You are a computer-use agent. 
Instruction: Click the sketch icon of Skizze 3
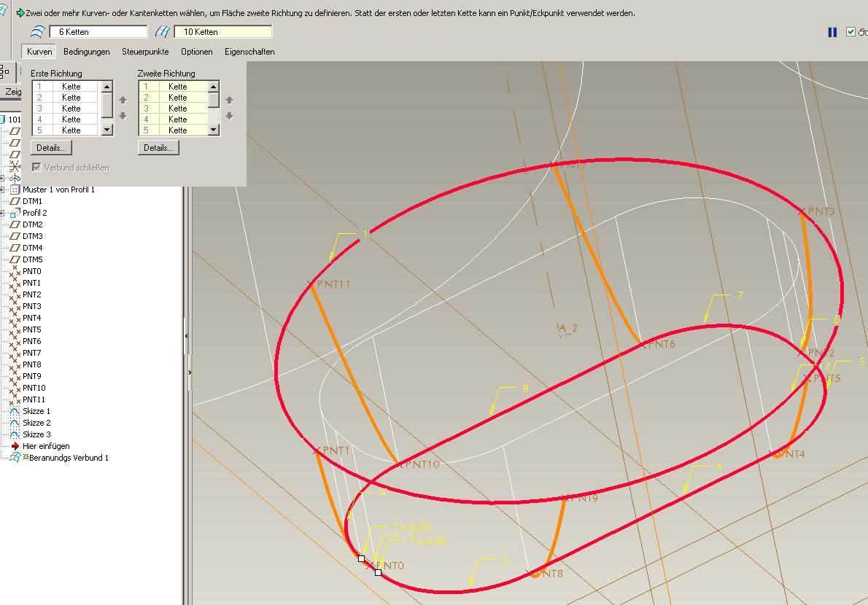click(15, 434)
